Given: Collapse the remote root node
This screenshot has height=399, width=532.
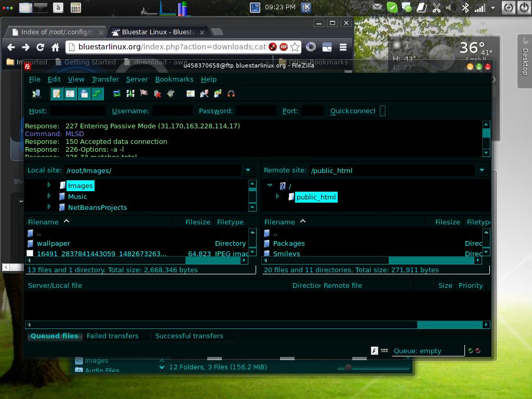Looking at the screenshot, I should (270, 185).
